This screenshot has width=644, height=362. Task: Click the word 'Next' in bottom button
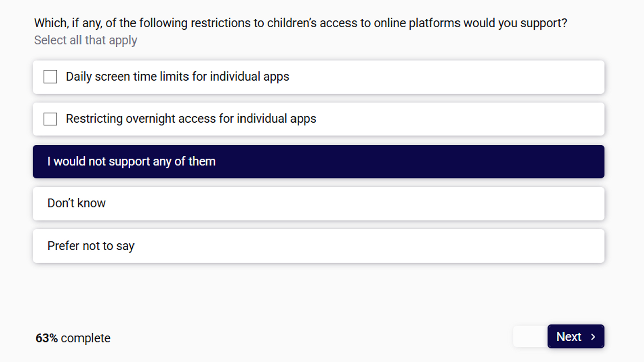[x=569, y=337]
